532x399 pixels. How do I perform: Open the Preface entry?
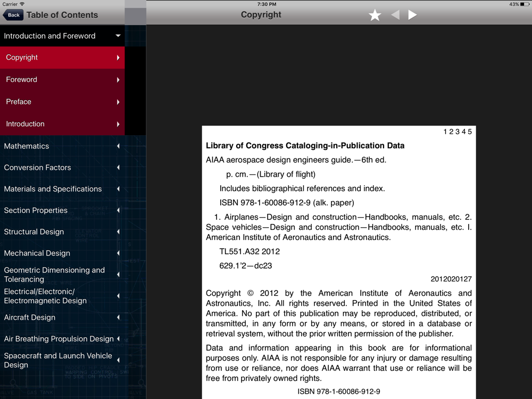pyautogui.click(x=62, y=102)
